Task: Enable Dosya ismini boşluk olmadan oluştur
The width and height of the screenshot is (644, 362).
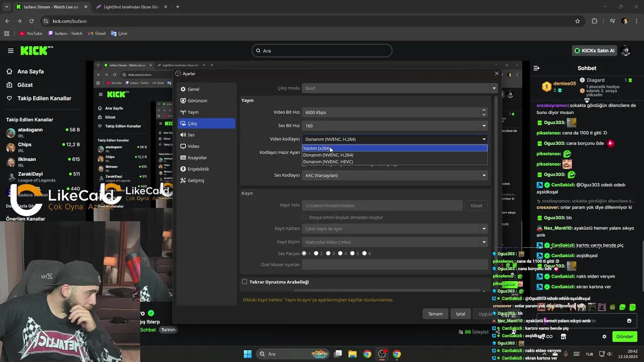Action: pyautogui.click(x=304, y=217)
